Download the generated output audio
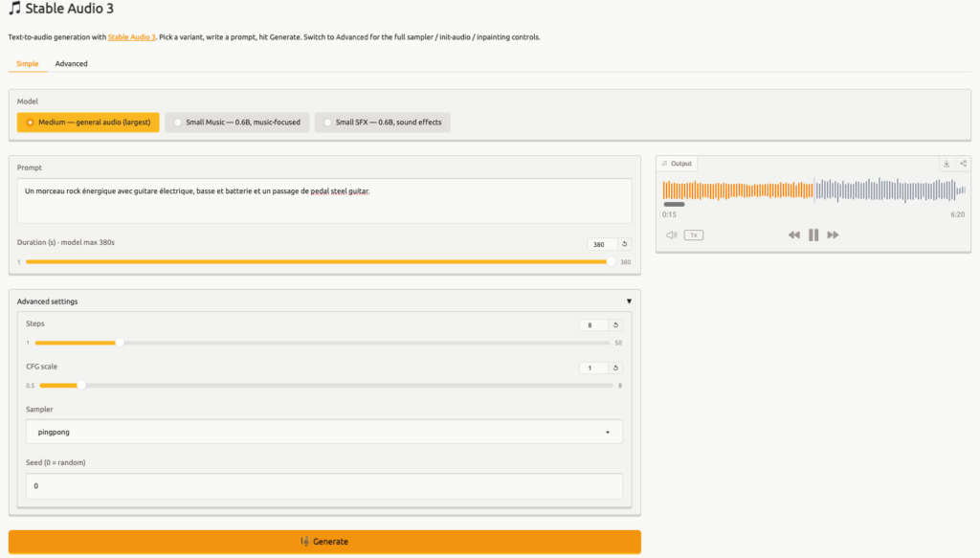 (x=947, y=164)
